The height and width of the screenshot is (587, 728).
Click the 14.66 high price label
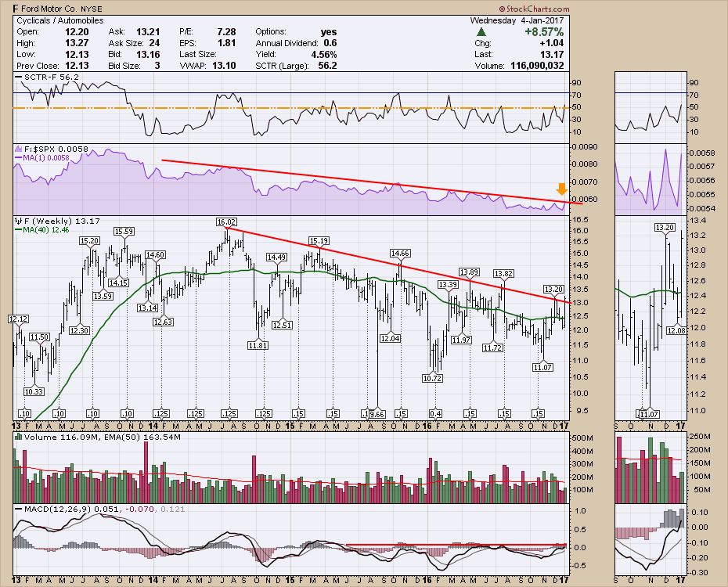(x=400, y=253)
